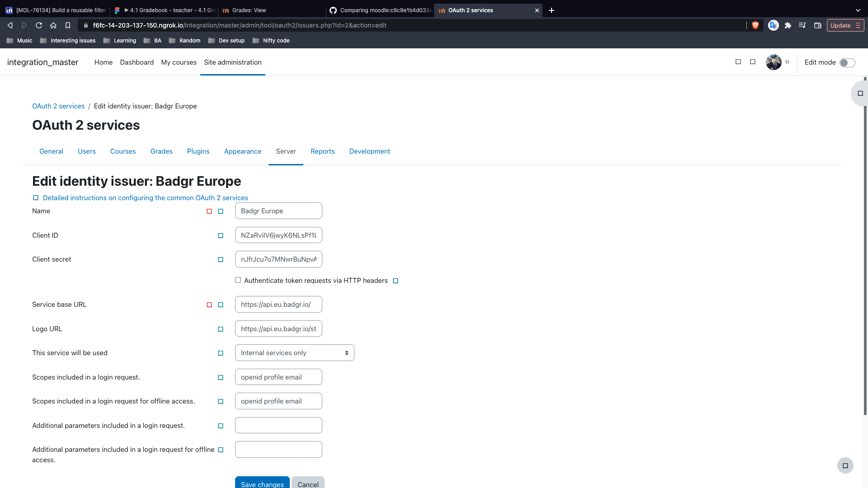Click browser reload button
Screen dimensions: 868x488
tap(39, 25)
